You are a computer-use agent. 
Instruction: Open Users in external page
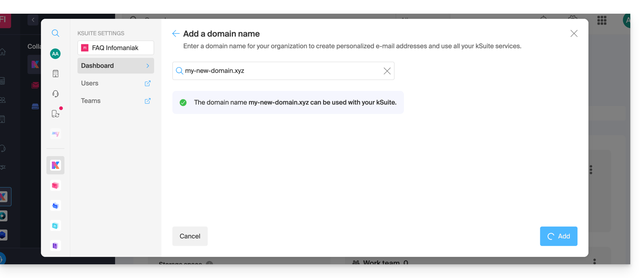147,84
